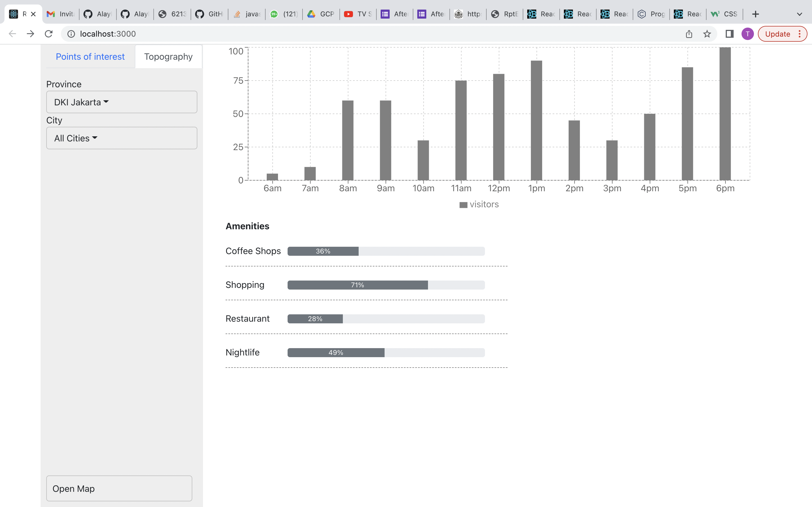Toggle visitors series in chart legend
Image resolution: width=812 pixels, height=507 pixels.
pyautogui.click(x=479, y=204)
